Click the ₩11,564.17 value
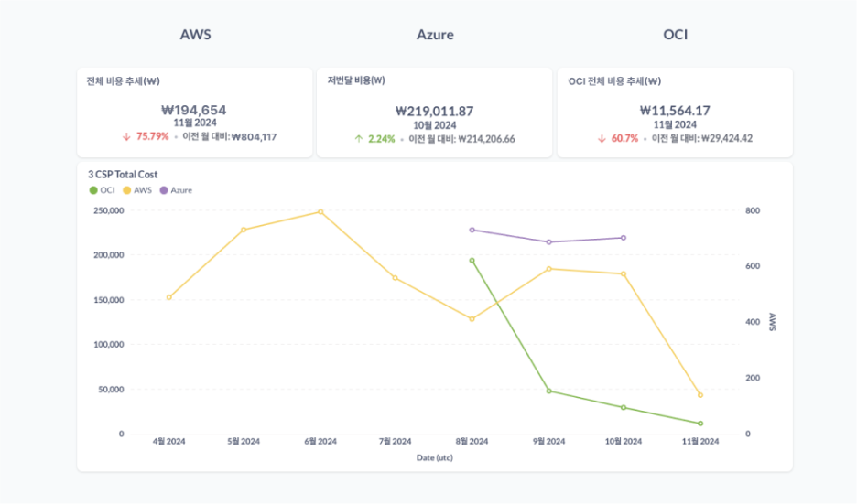This screenshot has width=857, height=504. pos(675,111)
